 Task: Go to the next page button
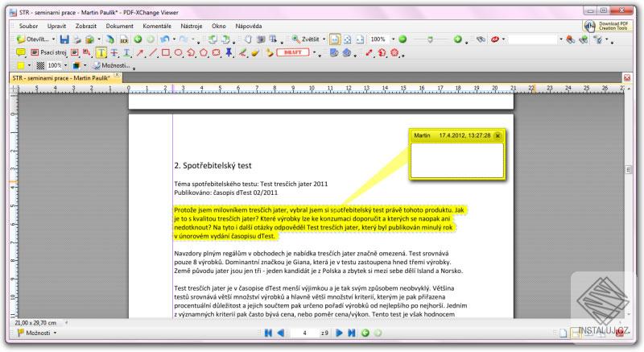click(x=339, y=333)
